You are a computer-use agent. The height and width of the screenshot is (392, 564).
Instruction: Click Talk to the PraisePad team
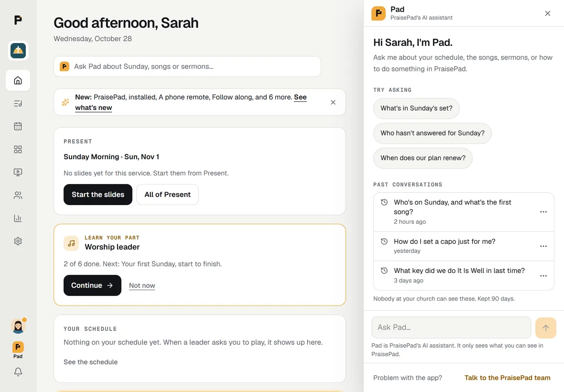(x=507, y=378)
